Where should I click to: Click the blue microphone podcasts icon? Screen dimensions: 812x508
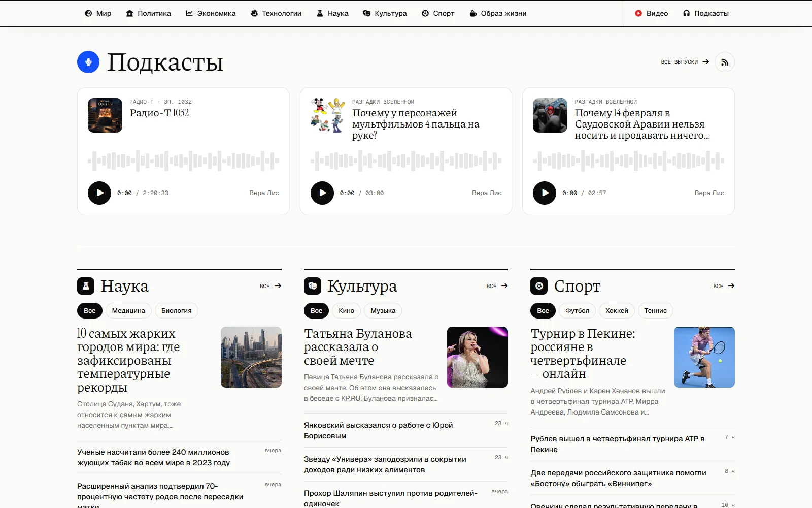pyautogui.click(x=88, y=62)
